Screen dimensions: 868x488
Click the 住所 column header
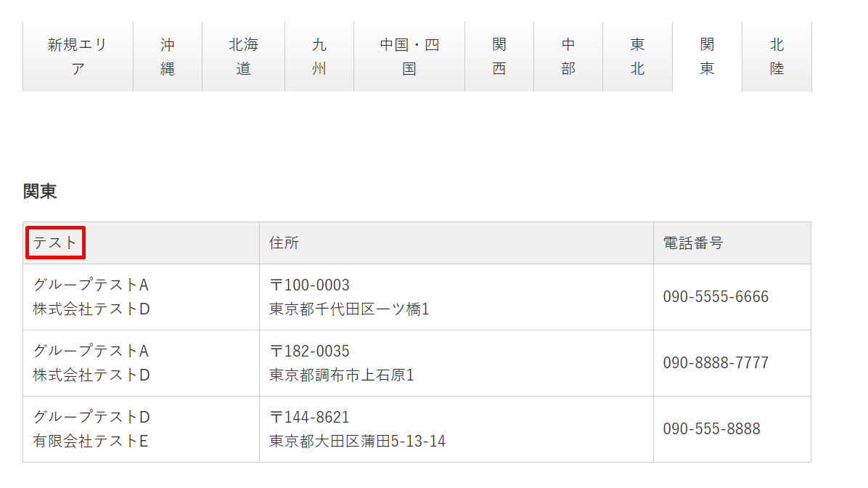click(284, 243)
